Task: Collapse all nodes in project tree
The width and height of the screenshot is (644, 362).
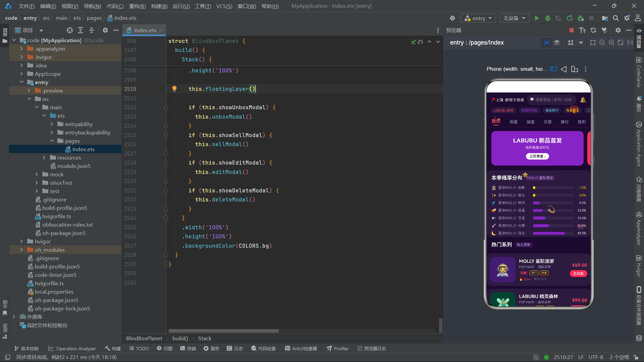Action: [92, 30]
